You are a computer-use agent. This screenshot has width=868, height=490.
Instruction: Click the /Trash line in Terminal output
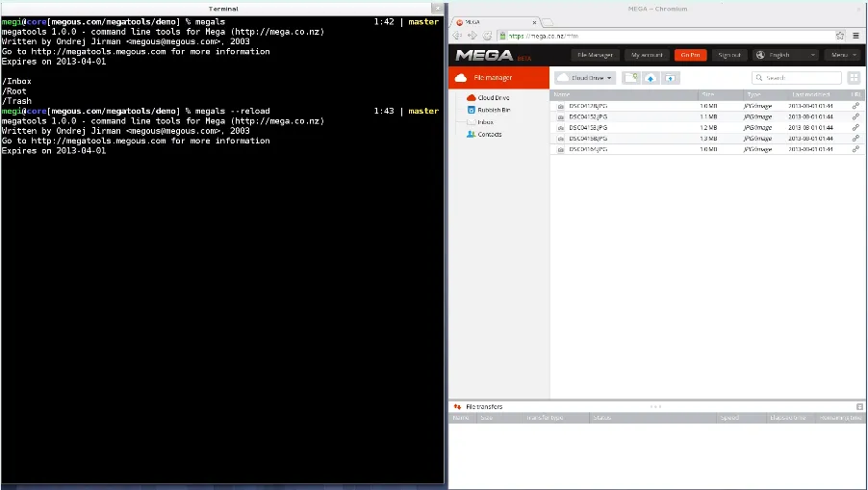(16, 101)
